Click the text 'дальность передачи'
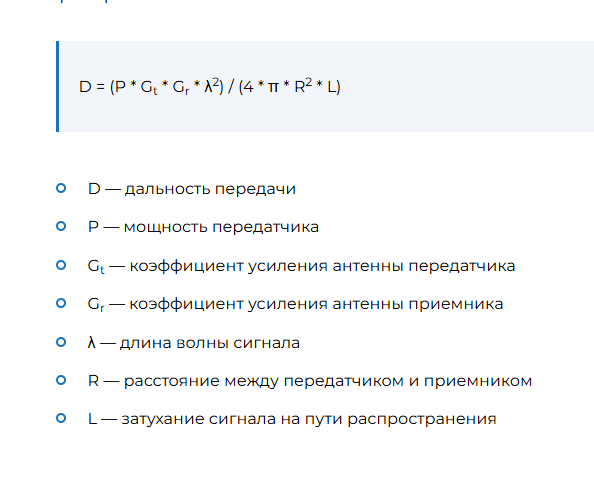 pos(210,189)
